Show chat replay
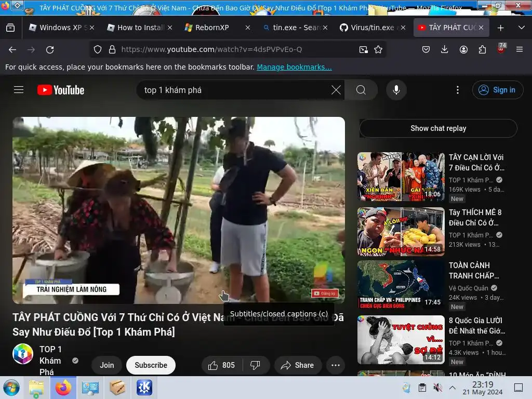Viewport: 532px width, 399px height. pos(438,128)
